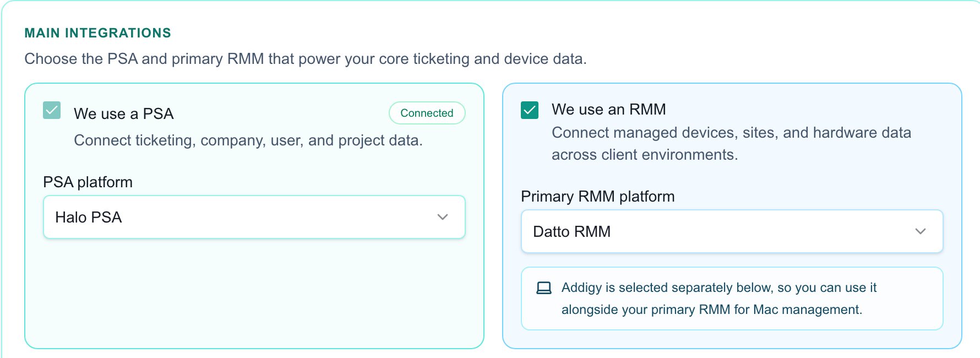Click 'Connect ticketing, company, user, and project data.'
980x358 pixels.
pyautogui.click(x=248, y=140)
